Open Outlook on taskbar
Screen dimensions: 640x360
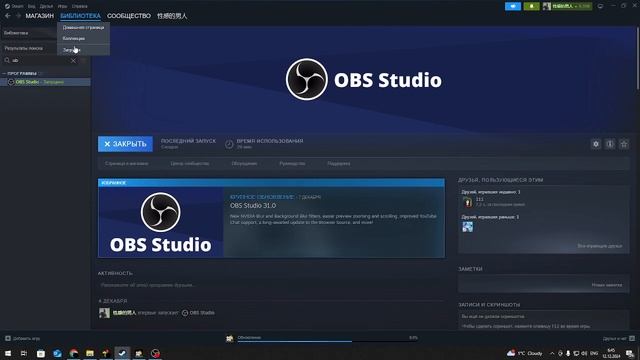(57, 353)
